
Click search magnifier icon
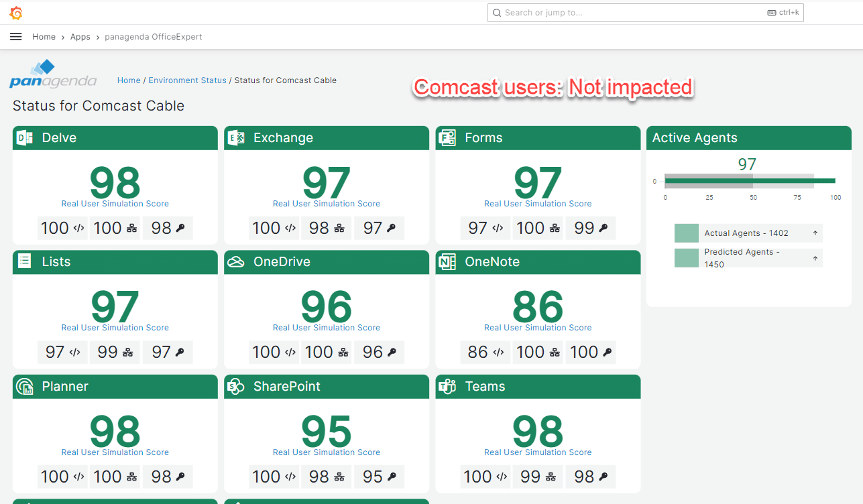(497, 13)
